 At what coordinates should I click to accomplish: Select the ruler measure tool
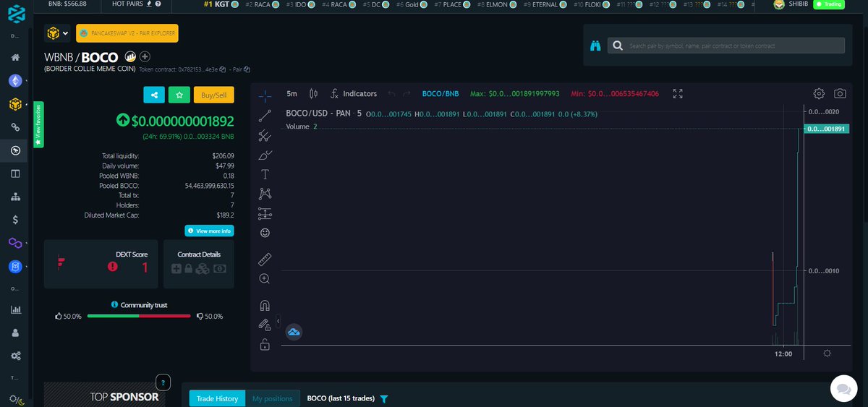click(x=265, y=259)
